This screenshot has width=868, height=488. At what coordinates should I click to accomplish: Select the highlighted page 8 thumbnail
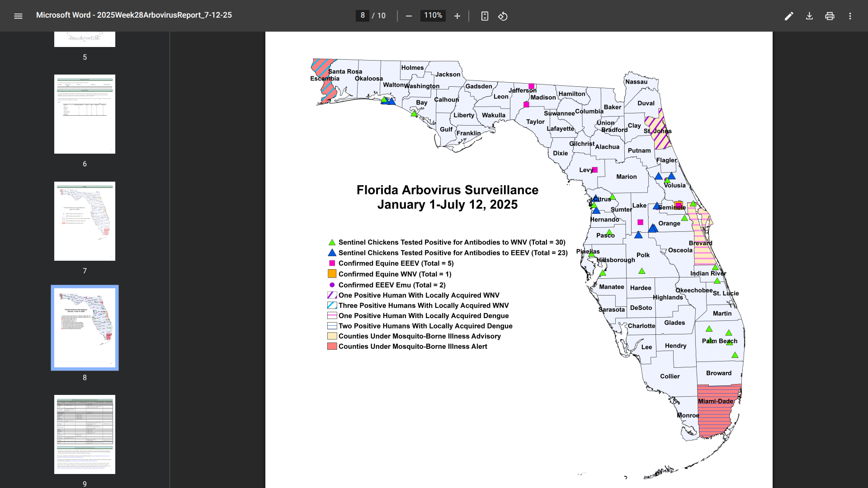pos(85,328)
